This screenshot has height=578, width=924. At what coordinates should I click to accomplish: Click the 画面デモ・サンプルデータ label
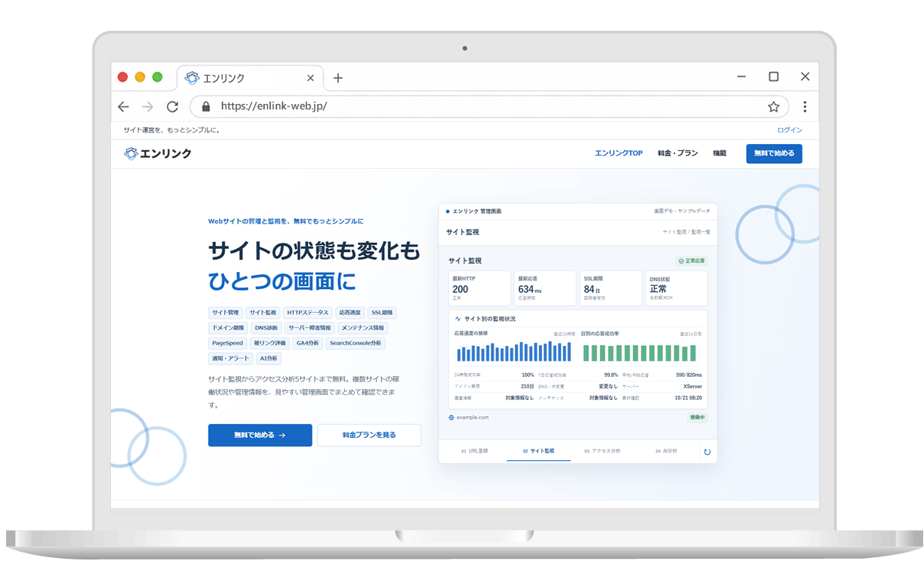click(681, 210)
